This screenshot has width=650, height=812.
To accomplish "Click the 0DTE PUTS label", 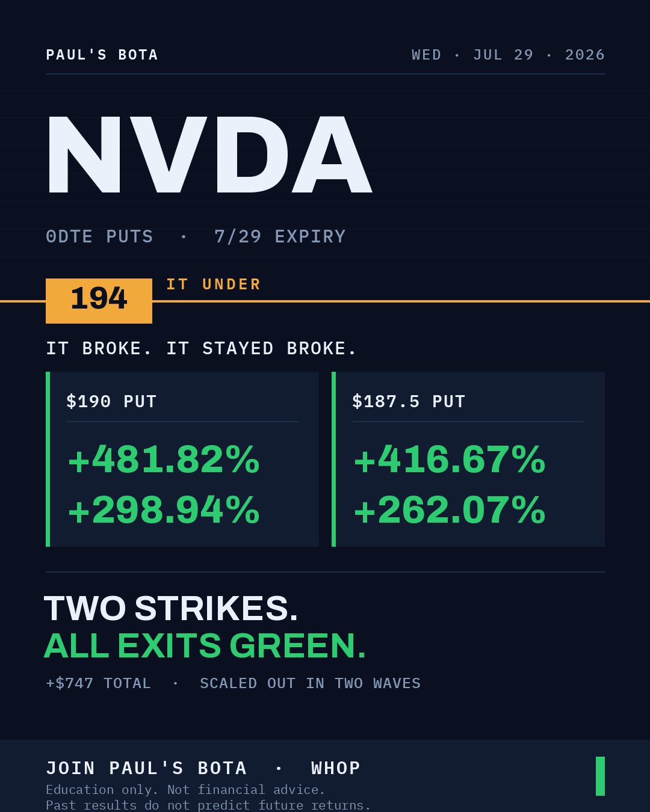I will coord(99,236).
